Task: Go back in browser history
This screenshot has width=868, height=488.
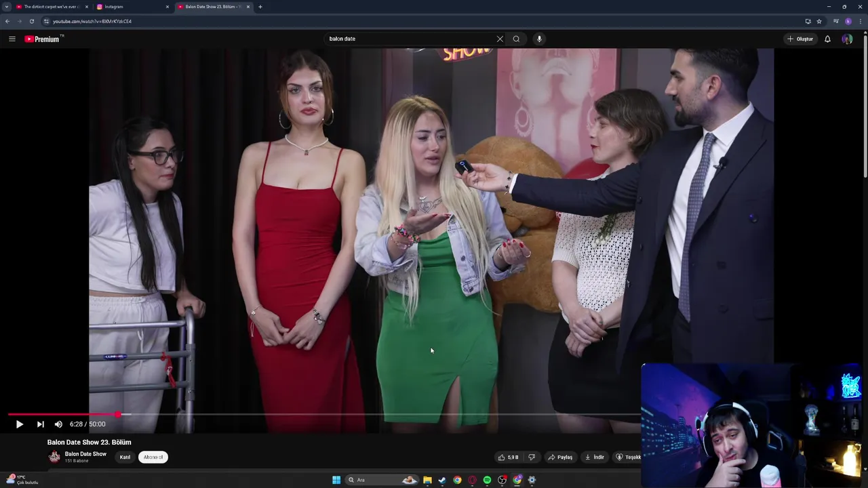Action: (7, 21)
